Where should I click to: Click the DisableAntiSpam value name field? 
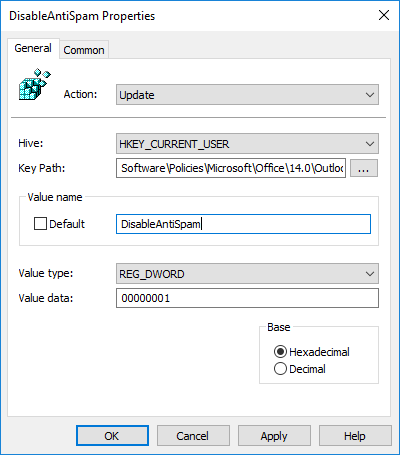click(243, 224)
